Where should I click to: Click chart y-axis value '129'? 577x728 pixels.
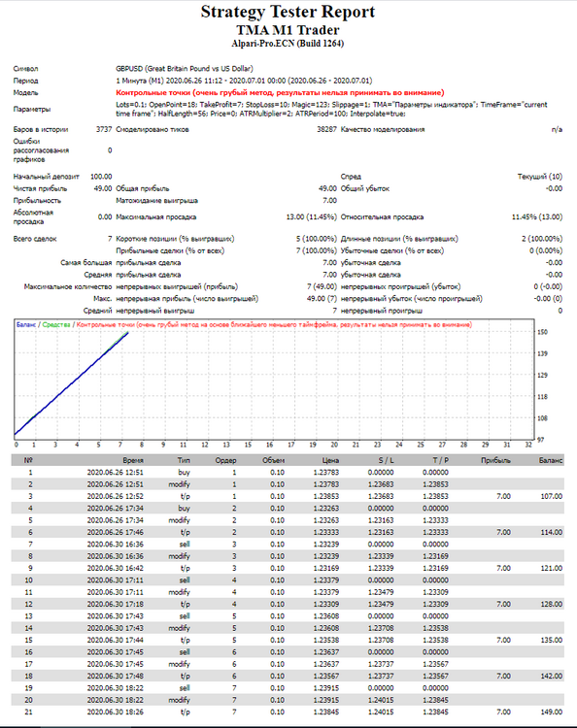[543, 375]
